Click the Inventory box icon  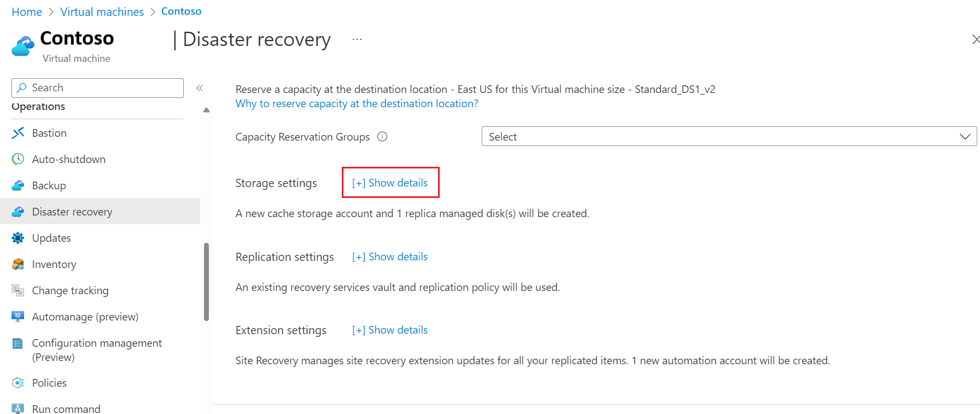click(x=18, y=264)
